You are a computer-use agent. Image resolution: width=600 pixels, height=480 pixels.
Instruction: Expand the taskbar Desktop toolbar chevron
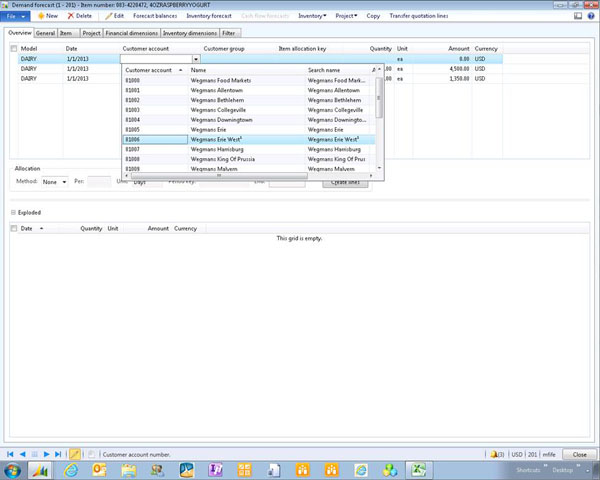coord(578,466)
